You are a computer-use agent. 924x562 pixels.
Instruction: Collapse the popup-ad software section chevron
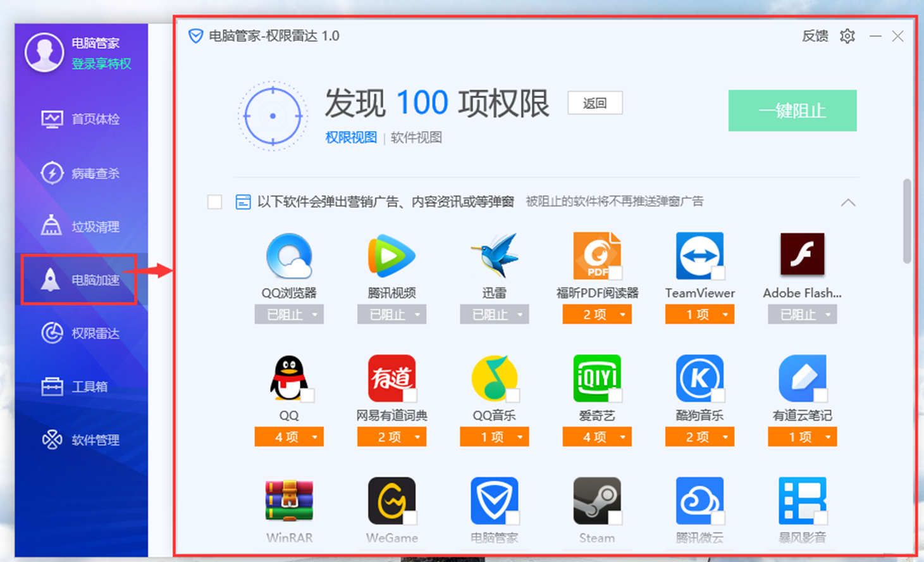[848, 203]
